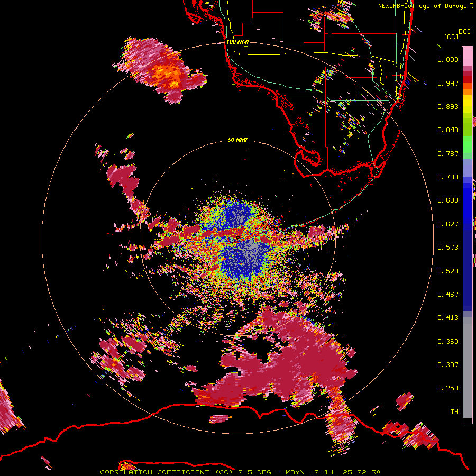This screenshot has width=476, height=476.
Task: Click the TH threshold label
Action: click(454, 412)
